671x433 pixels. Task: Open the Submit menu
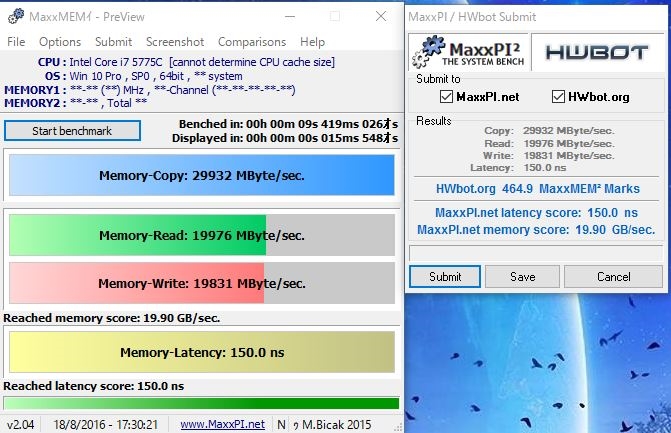pyautogui.click(x=113, y=42)
